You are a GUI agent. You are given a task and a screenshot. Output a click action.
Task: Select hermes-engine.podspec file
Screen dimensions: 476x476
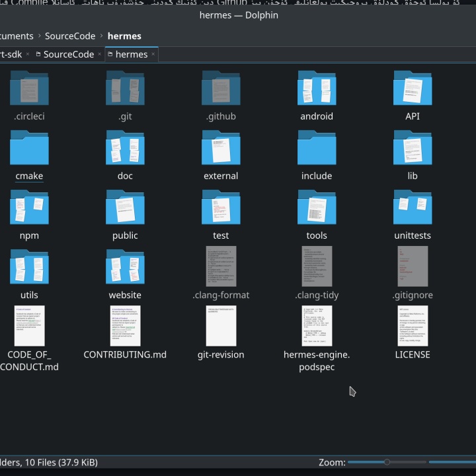[317, 326]
